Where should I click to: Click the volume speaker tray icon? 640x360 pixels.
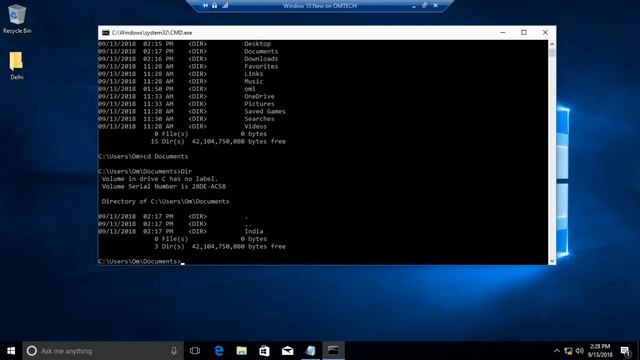[x=580, y=351]
